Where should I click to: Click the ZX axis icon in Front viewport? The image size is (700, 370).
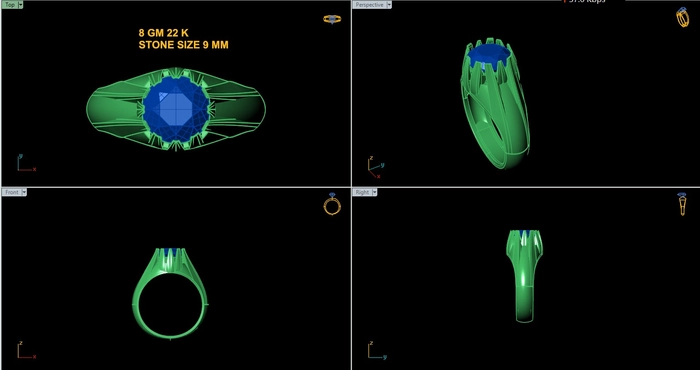26,350
